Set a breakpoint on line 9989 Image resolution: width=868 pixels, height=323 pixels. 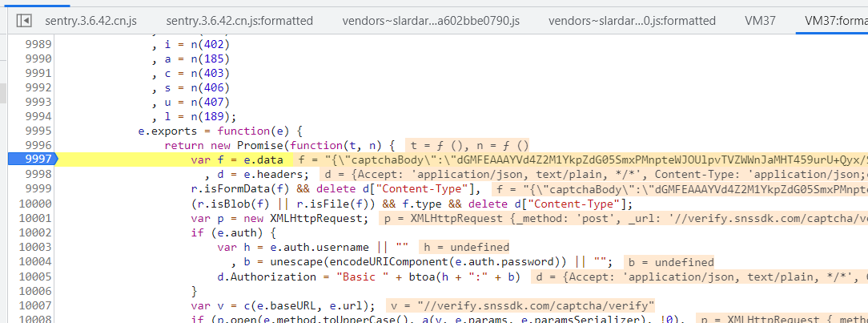pyautogui.click(x=38, y=44)
